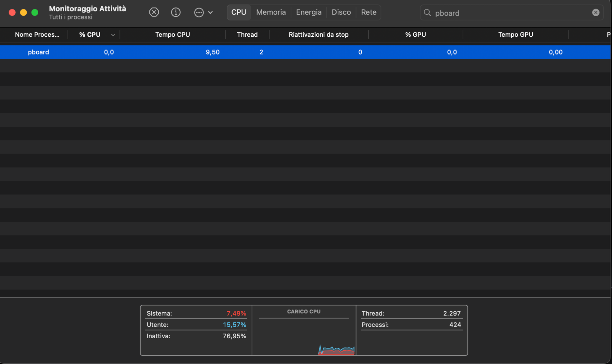The width and height of the screenshot is (612, 364).
Task: Click the Tempo GPU column header
Action: coord(515,34)
